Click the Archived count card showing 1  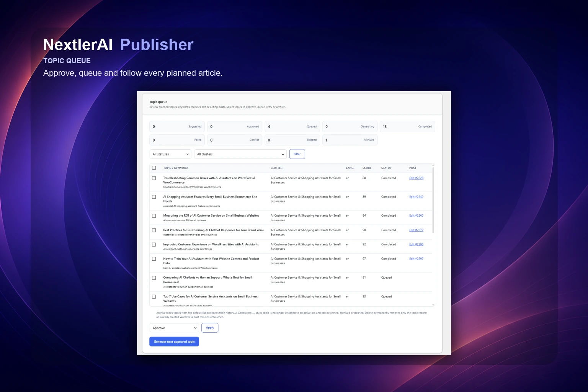(x=350, y=140)
